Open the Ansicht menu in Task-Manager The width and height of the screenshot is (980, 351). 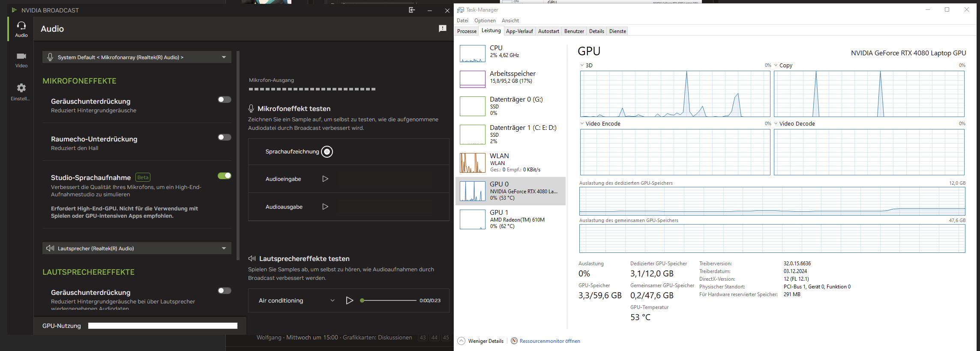tap(510, 21)
